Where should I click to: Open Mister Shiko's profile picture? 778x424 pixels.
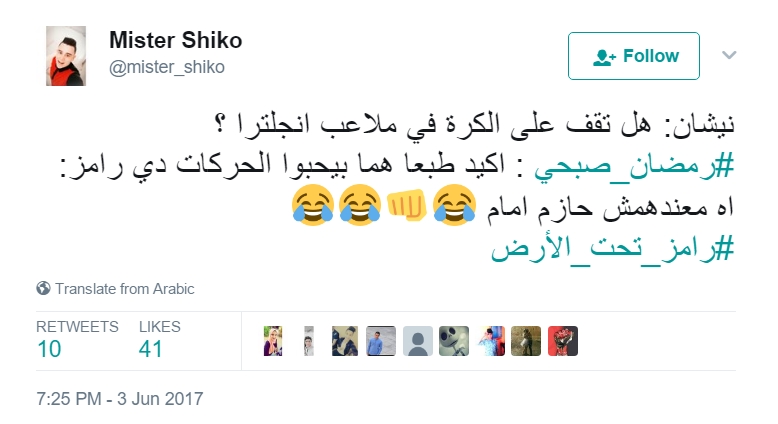pyautogui.click(x=66, y=56)
